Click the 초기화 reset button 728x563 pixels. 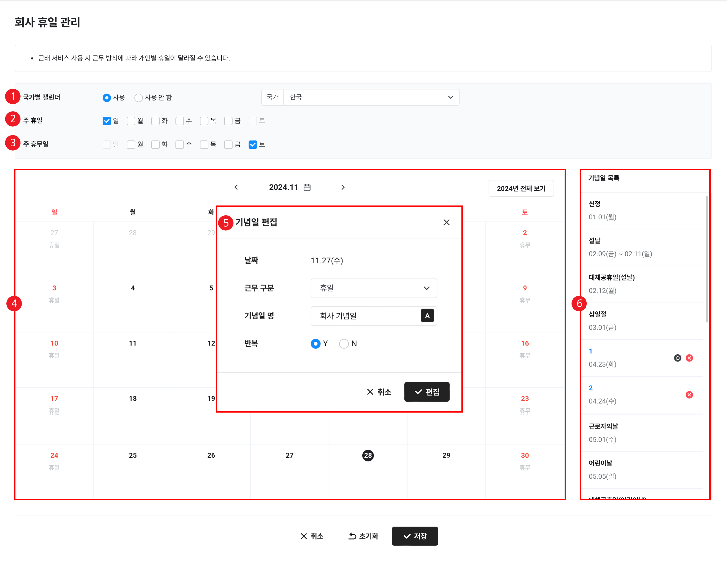click(363, 536)
